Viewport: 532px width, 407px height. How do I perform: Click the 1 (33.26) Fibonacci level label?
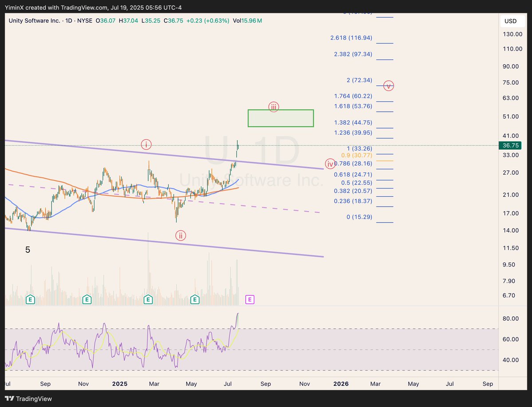point(359,149)
